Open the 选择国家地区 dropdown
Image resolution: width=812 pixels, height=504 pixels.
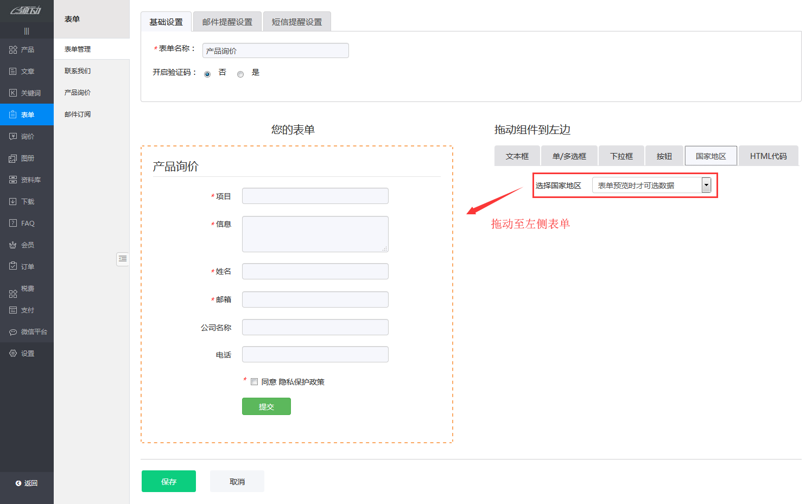click(706, 186)
